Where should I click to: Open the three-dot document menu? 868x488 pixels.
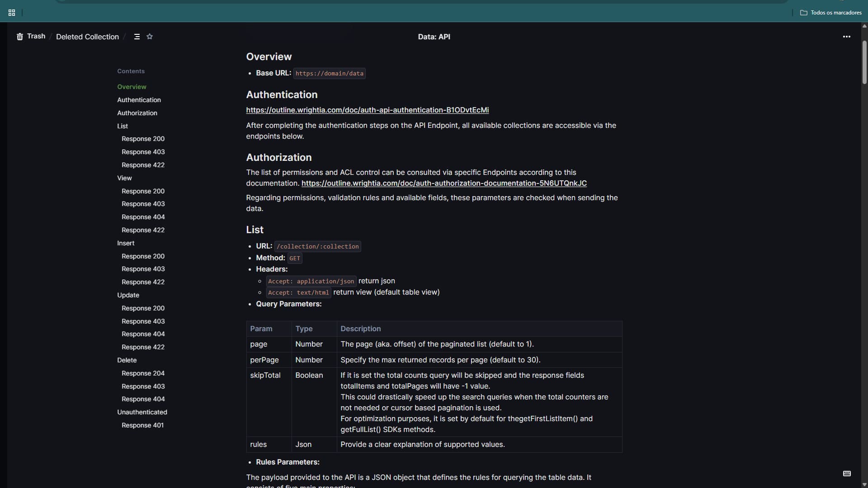click(x=846, y=37)
